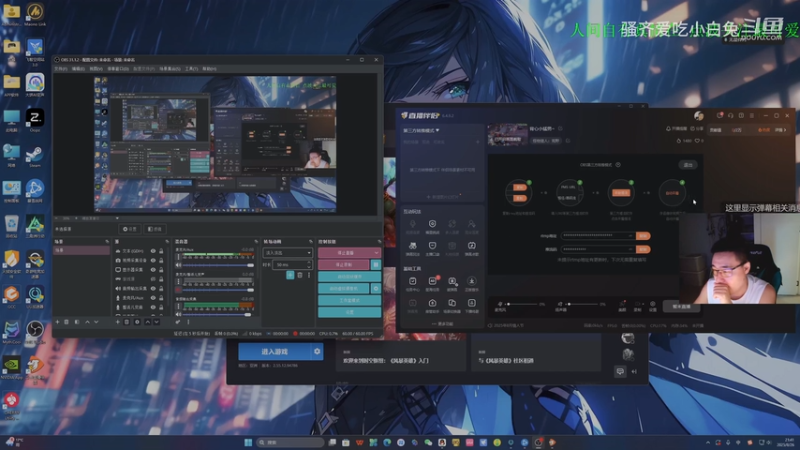Open 第三方转推模式 mode dropdown in companion
The width and height of the screenshot is (800, 450).
click(x=421, y=131)
